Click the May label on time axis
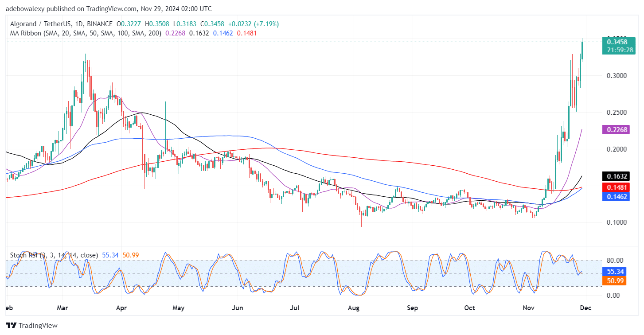644x335 pixels. [178, 307]
